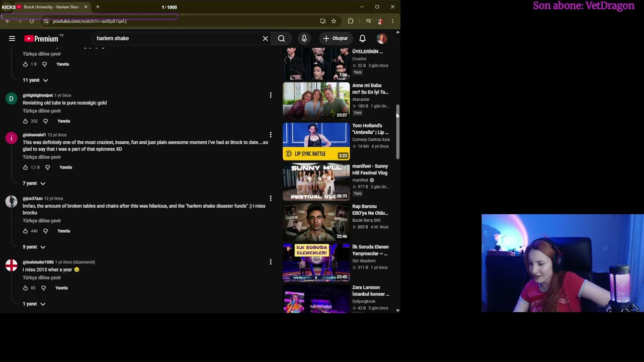The image size is (644, 362).
Task: Open the browser media controls icon
Action: coord(368,21)
